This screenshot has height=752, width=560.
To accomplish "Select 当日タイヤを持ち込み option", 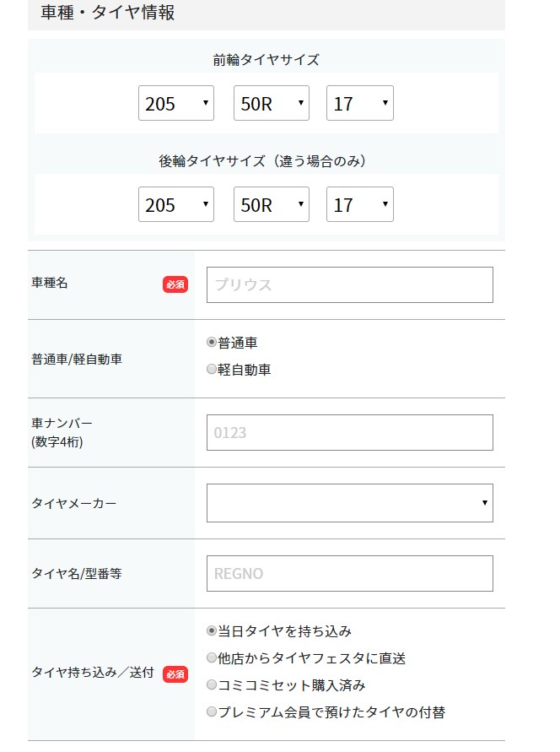I will [x=211, y=630].
